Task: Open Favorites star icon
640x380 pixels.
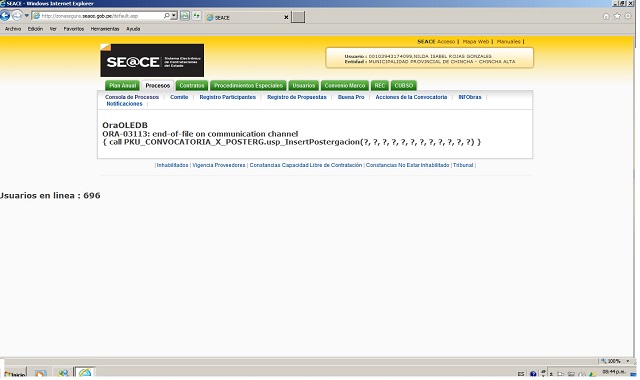Action: pos(617,16)
